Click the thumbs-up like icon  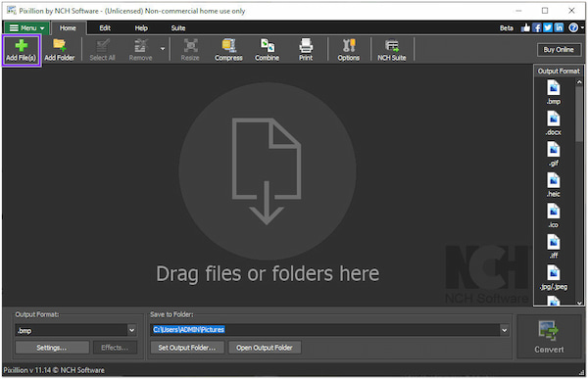525,27
